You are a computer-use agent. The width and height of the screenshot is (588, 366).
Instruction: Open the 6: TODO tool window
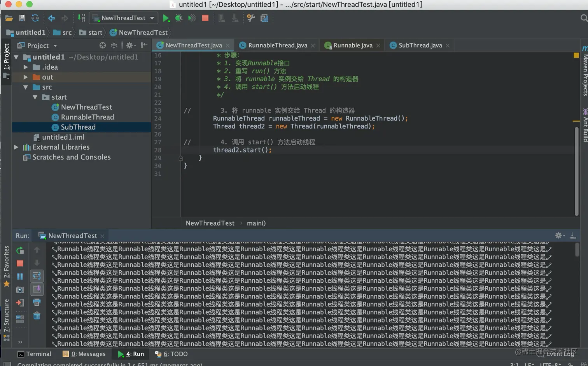click(x=171, y=354)
